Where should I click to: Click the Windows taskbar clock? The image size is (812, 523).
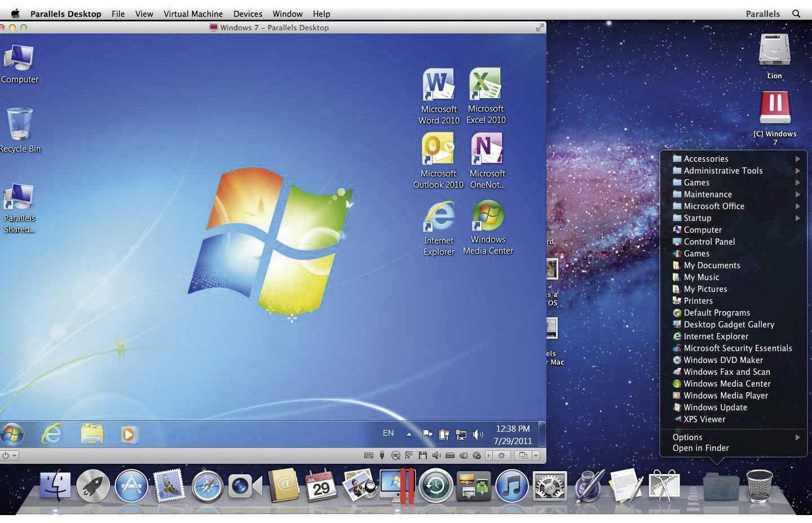point(513,435)
